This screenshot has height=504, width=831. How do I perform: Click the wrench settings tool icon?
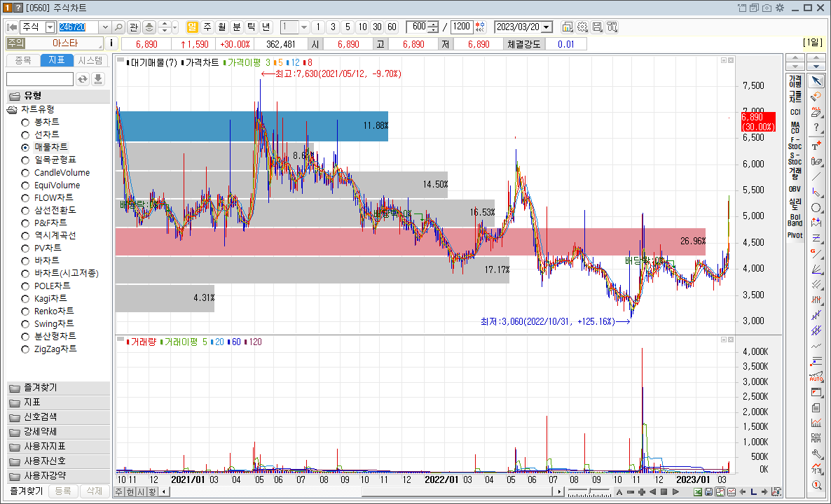click(x=816, y=454)
